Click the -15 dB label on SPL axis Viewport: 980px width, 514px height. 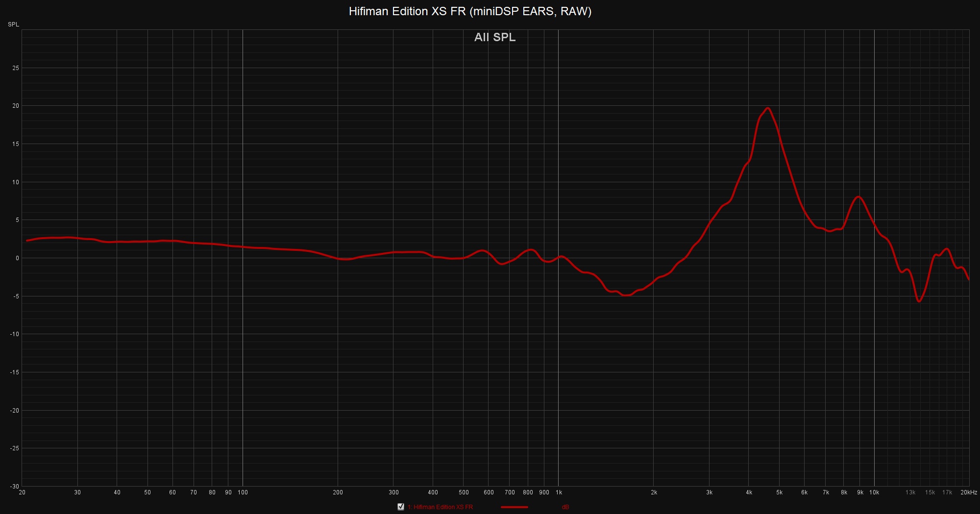coord(15,372)
